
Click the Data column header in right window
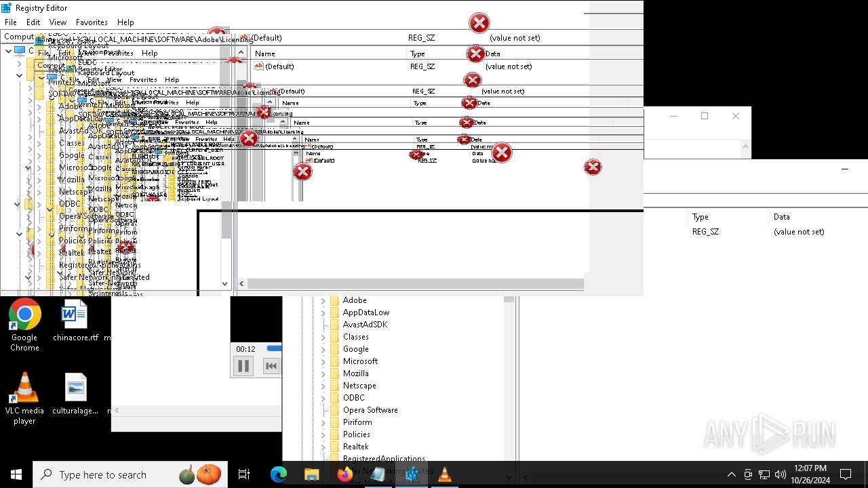(x=818, y=217)
